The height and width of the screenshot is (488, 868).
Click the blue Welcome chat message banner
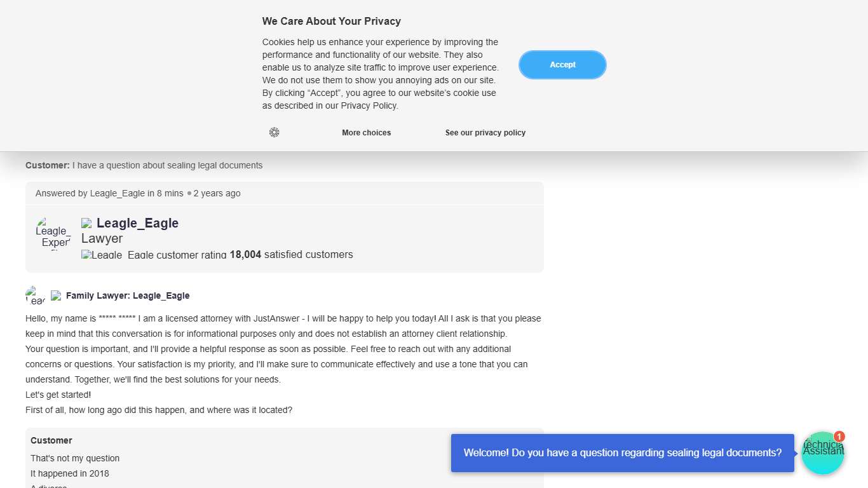[622, 453]
